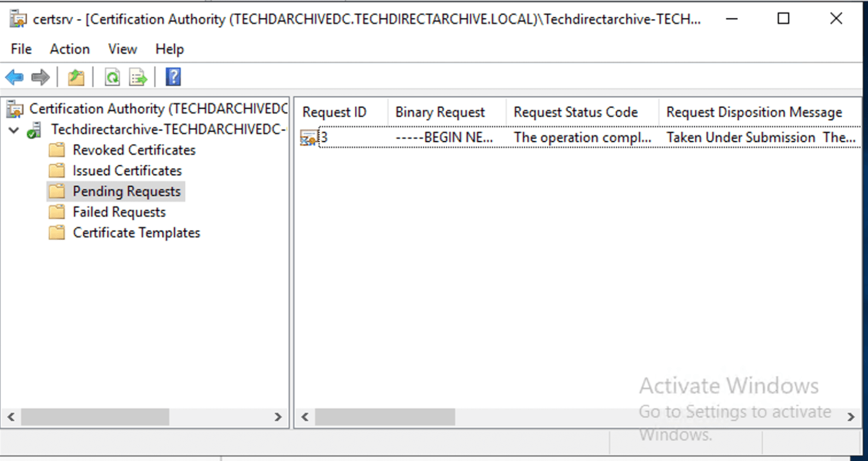
Task: Click right scroll arrow of the tree pane
Action: (x=278, y=417)
